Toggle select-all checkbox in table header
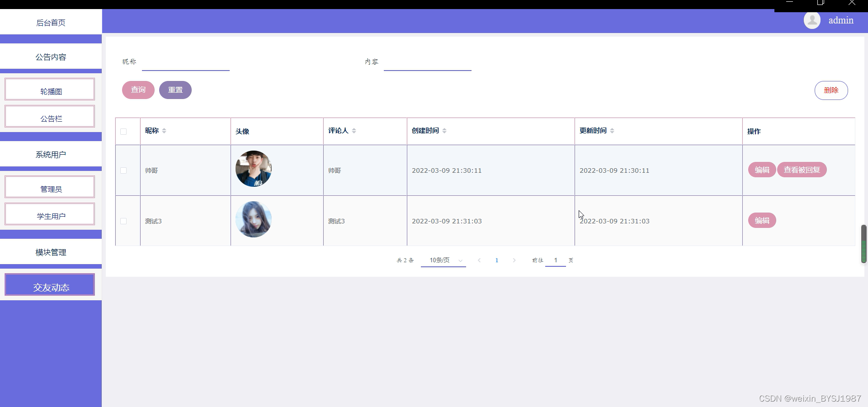This screenshot has width=868, height=407. coord(123,132)
